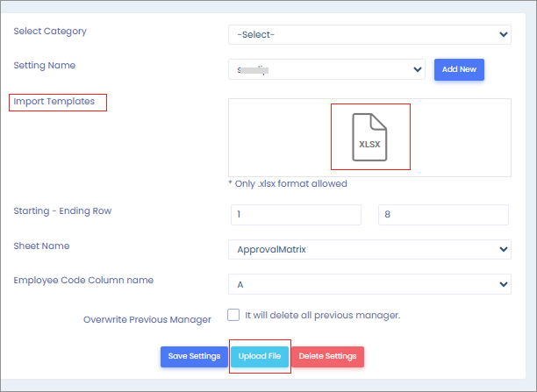Click the Overwrite Previous Manager label

point(147,319)
